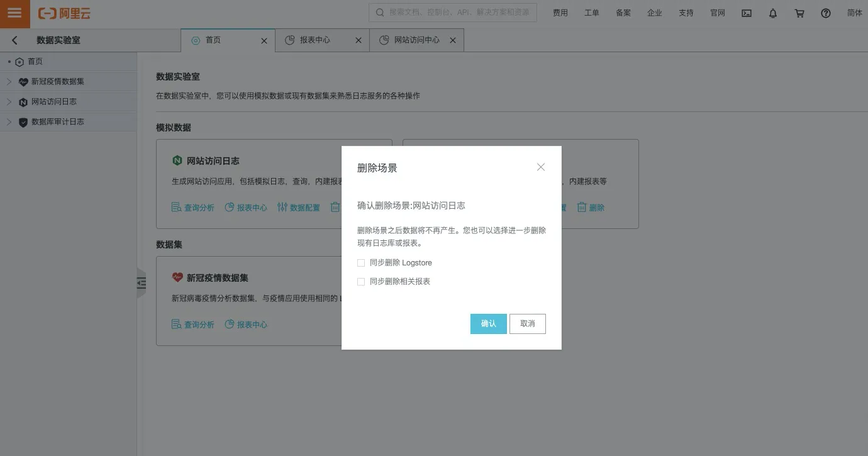Open the notifications bell
The width and height of the screenshot is (868, 456).
pos(773,13)
